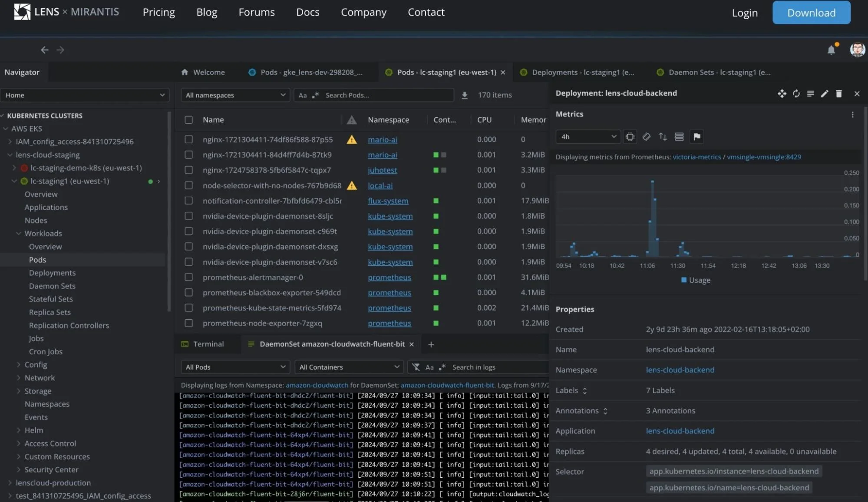Check notification-controller row checkbox
The image size is (868, 502).
188,201
